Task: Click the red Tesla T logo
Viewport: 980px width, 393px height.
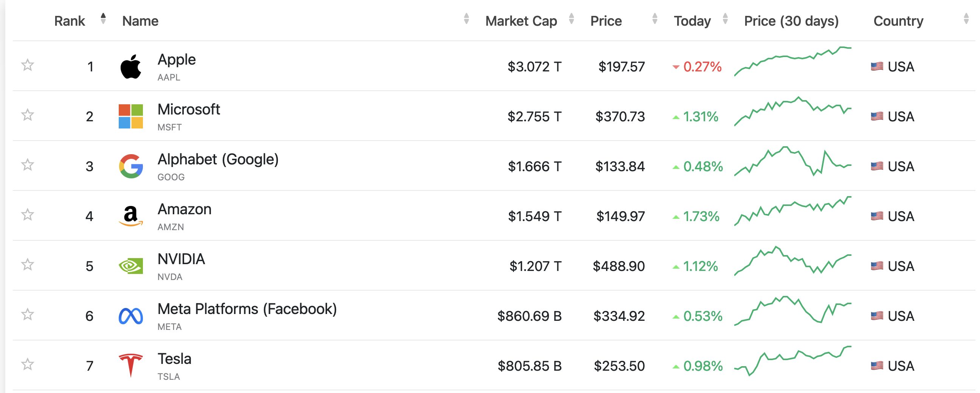Action: click(x=130, y=365)
